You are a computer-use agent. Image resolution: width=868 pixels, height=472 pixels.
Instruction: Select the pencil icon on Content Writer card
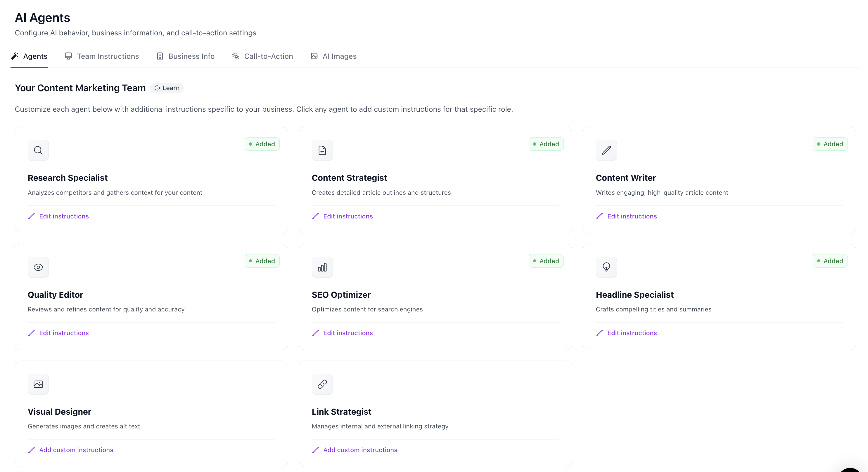tap(606, 150)
